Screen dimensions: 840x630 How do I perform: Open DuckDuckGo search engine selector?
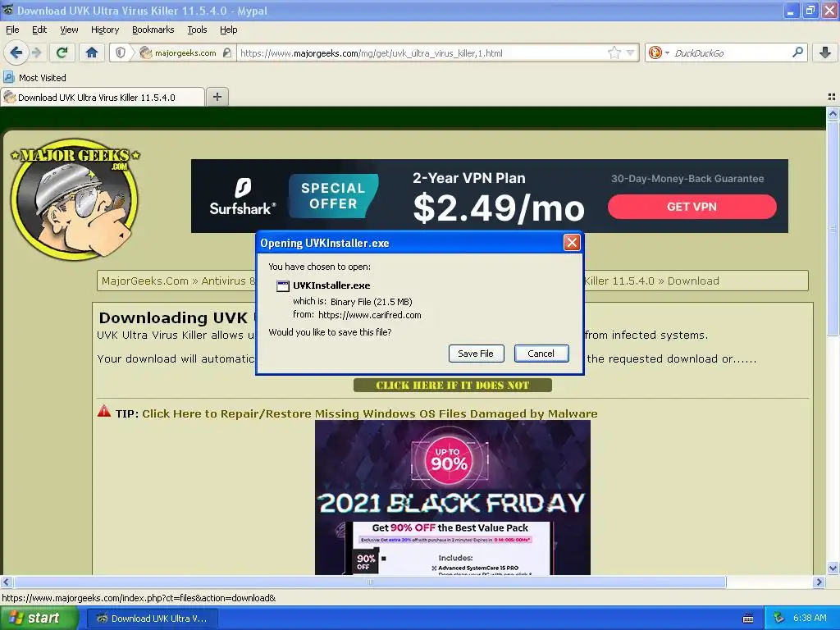(x=659, y=52)
